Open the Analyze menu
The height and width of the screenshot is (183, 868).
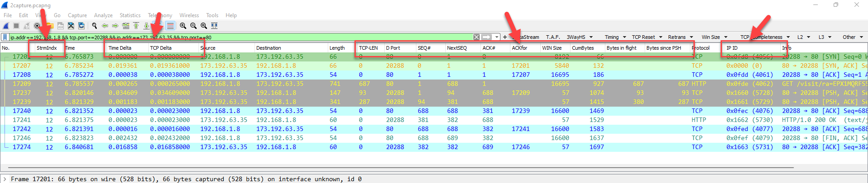click(103, 15)
